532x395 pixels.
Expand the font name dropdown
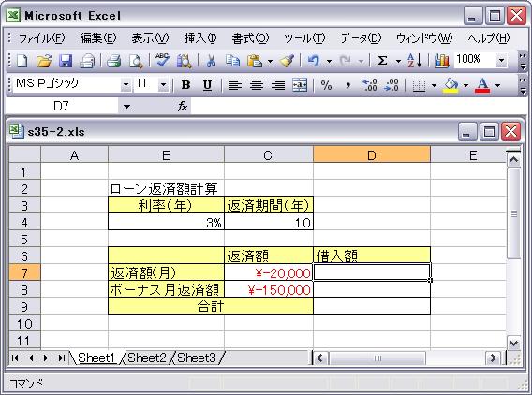(126, 85)
